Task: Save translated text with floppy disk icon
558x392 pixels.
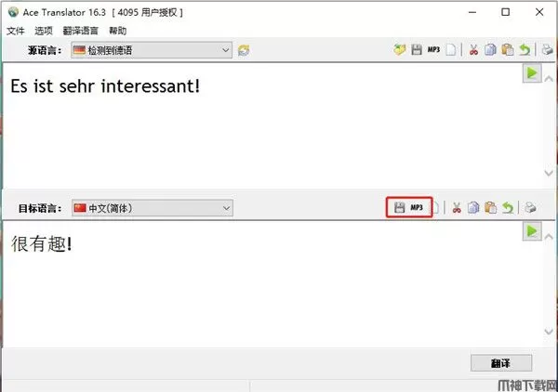Action: 399,207
